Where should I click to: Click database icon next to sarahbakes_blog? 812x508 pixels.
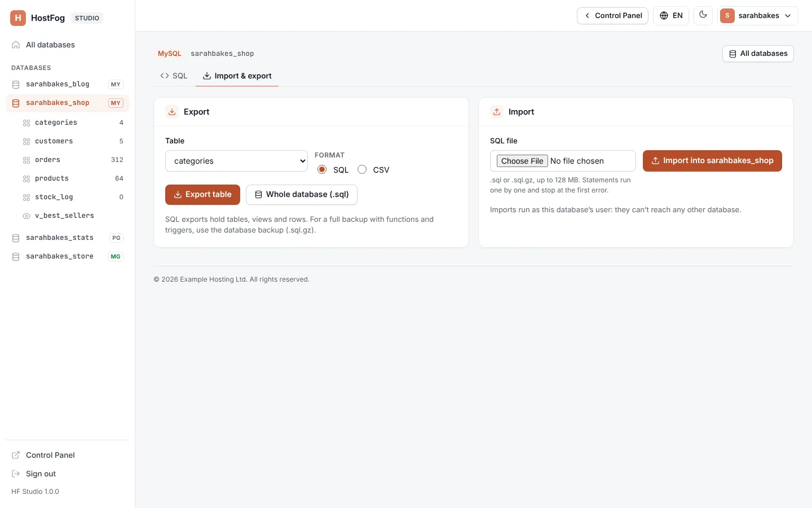tap(16, 85)
